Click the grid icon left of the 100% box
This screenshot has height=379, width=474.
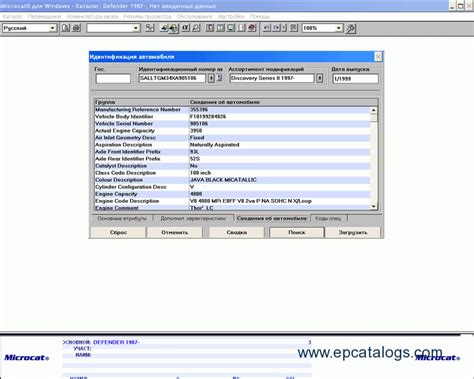pos(293,28)
